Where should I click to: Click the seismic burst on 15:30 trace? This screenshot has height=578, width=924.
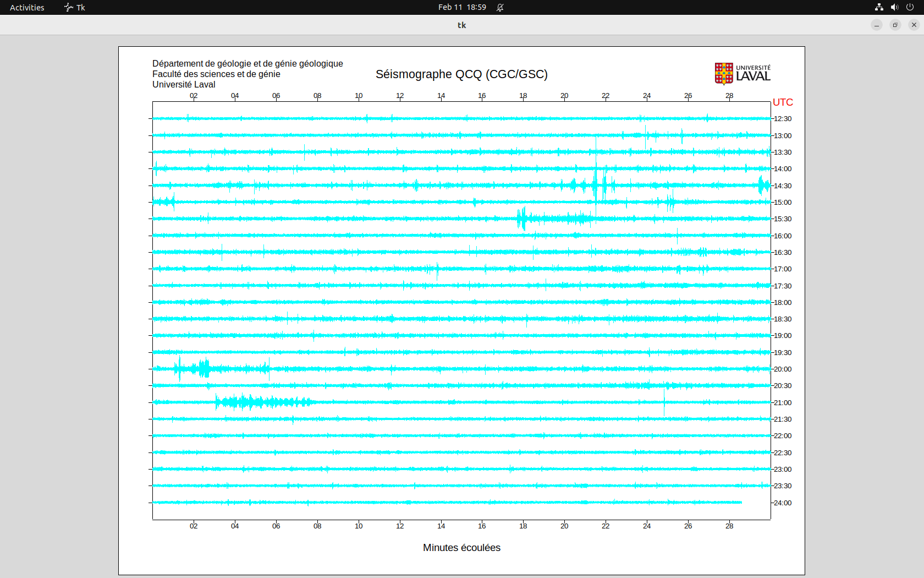(522, 219)
